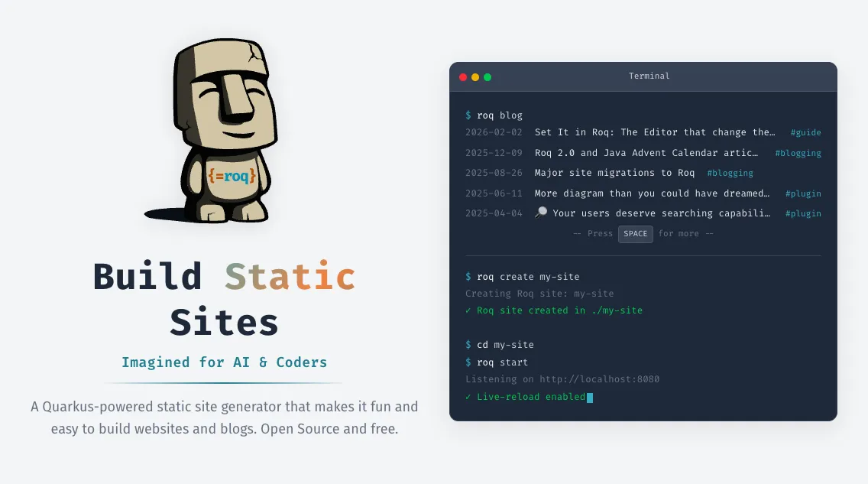The height and width of the screenshot is (484, 868).
Task: Click the 'roq blog' command line
Action: (494, 115)
